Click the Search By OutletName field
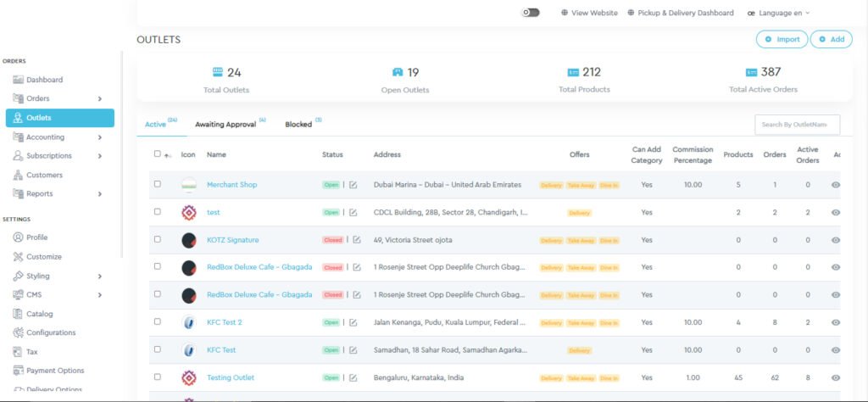 click(x=797, y=125)
